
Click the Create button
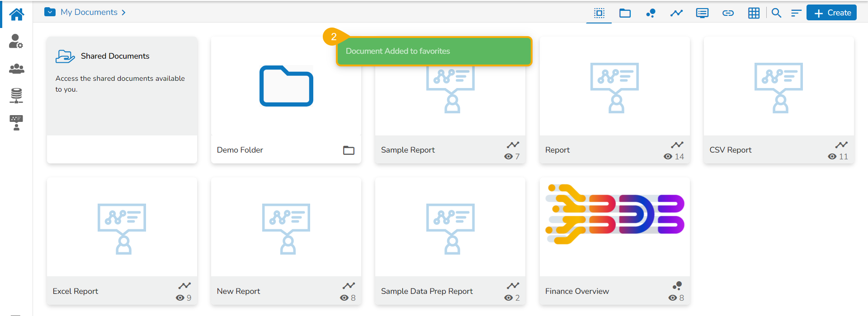pyautogui.click(x=832, y=13)
